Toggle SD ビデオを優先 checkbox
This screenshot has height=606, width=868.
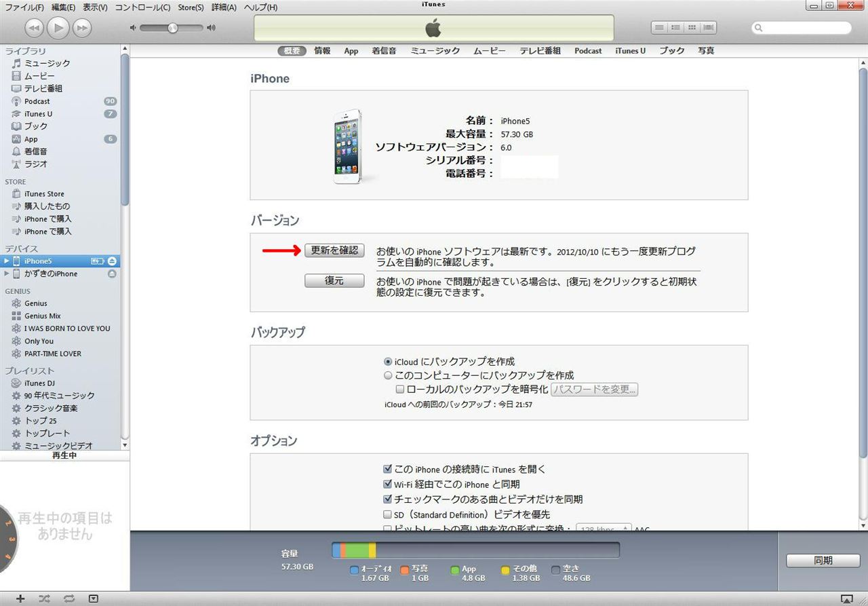point(388,514)
